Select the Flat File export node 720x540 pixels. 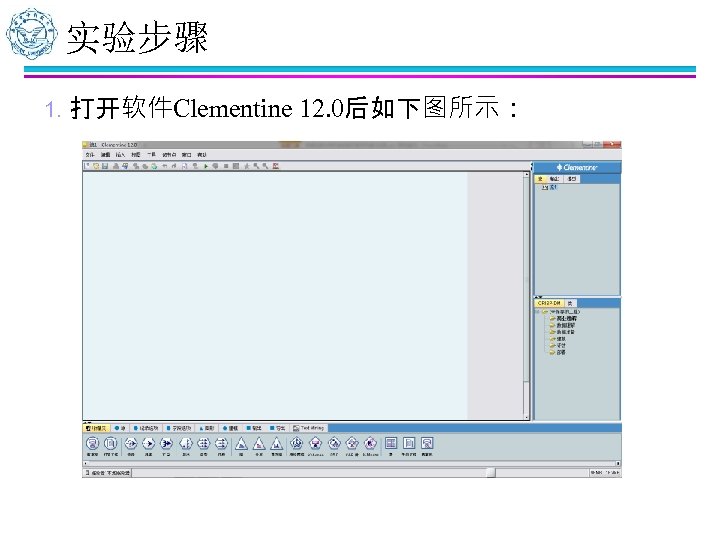coord(409,444)
